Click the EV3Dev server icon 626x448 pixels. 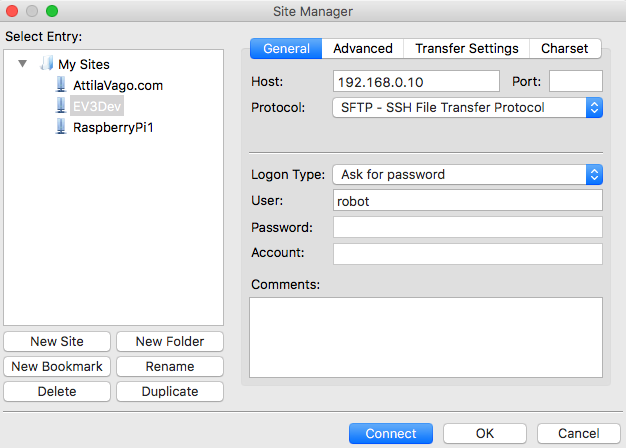click(61, 106)
